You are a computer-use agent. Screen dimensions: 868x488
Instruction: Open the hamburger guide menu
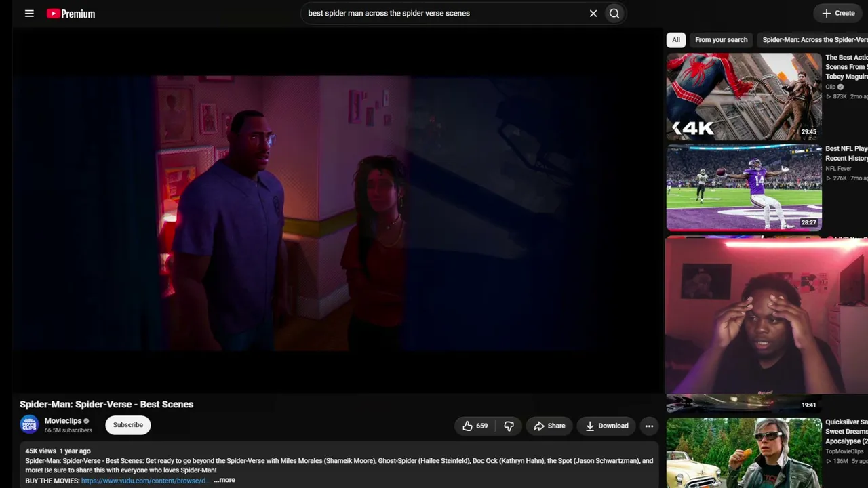coord(29,13)
